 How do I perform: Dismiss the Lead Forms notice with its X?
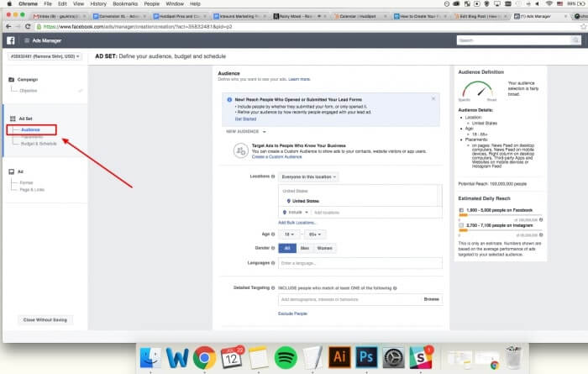click(433, 98)
